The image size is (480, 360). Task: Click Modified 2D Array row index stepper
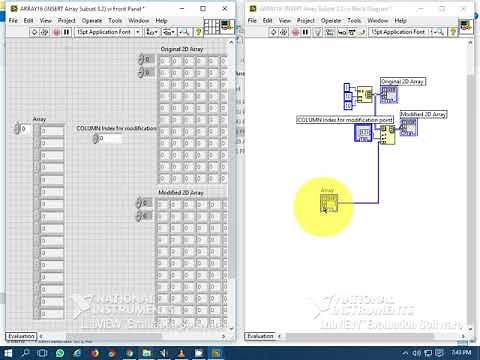tap(139, 203)
